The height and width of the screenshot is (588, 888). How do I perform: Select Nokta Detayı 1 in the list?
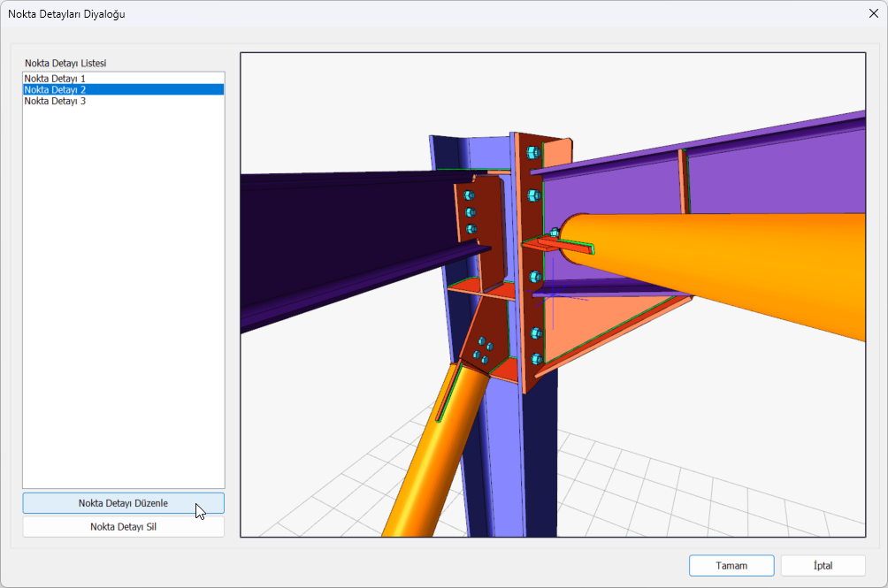point(55,79)
